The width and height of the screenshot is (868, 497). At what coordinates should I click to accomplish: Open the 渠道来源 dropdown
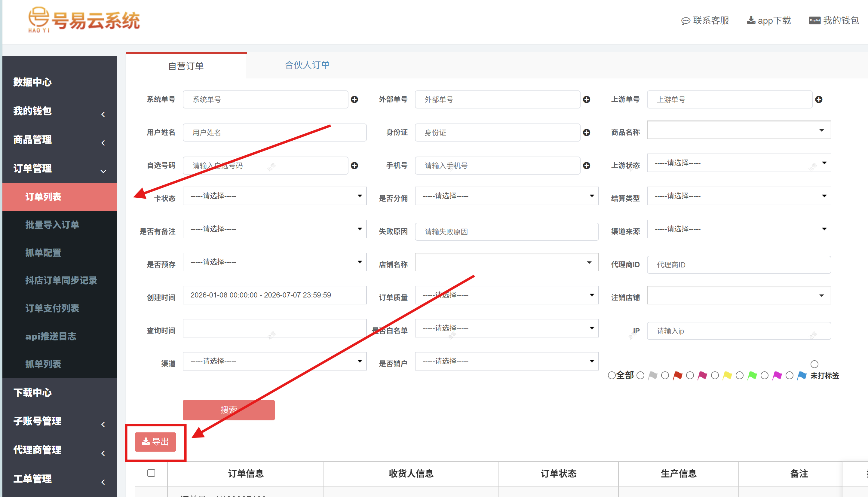click(x=739, y=229)
